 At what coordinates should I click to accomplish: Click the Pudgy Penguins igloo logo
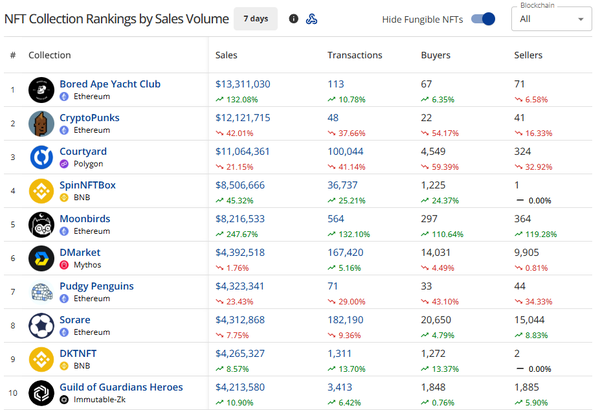point(41,292)
